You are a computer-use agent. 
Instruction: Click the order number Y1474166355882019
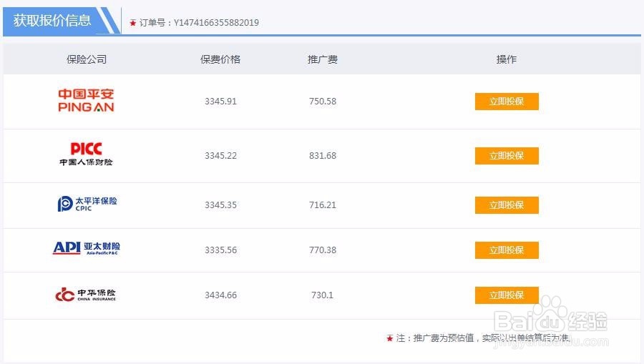216,23
